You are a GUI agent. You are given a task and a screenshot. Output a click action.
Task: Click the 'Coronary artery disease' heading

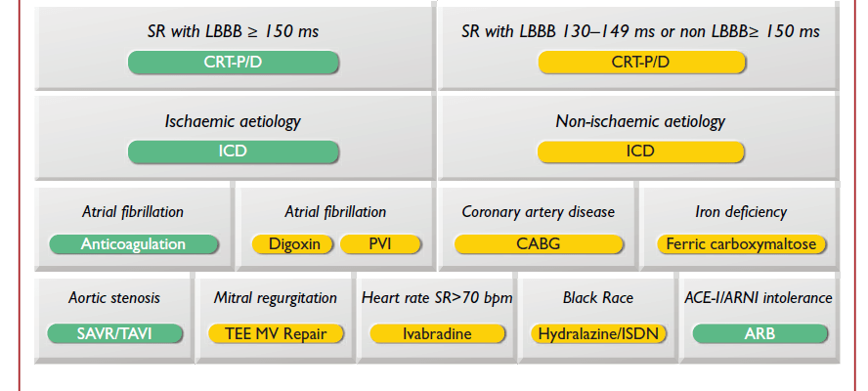click(x=539, y=211)
